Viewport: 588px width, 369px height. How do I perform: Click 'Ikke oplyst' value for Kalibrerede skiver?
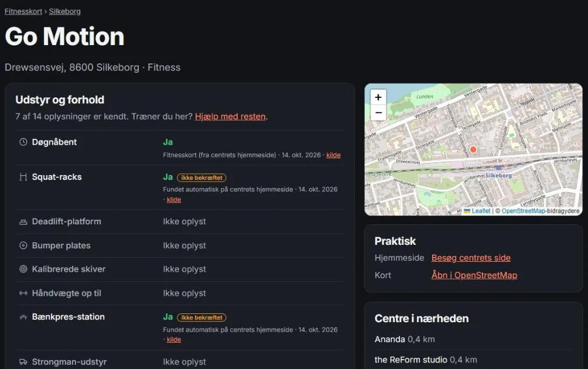[x=184, y=269]
